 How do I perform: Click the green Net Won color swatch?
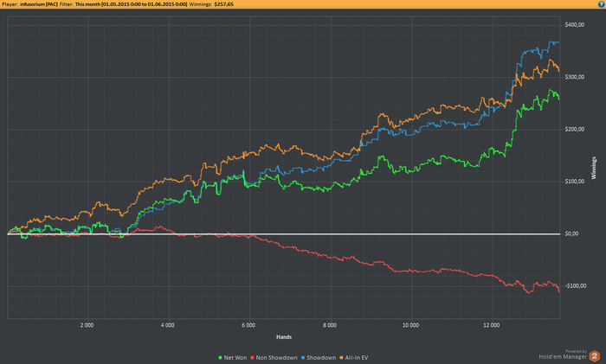220,358
